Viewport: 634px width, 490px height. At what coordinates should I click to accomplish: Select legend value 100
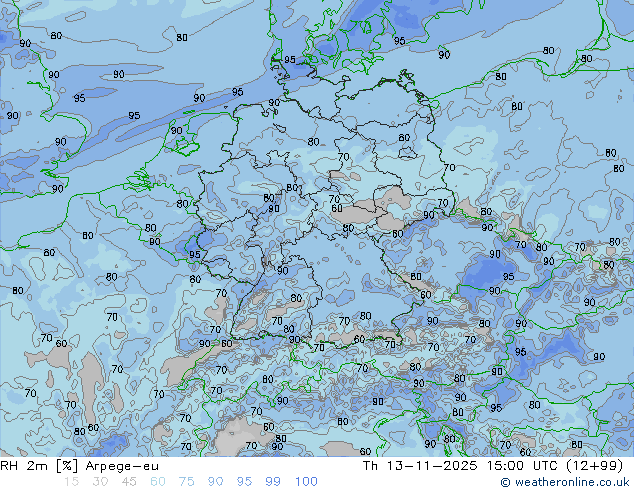(306, 482)
